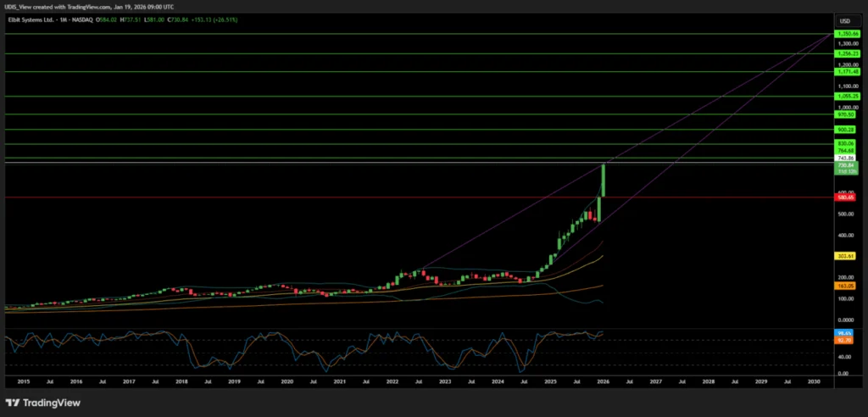Click the 500.00 price scale tick

coord(845,214)
